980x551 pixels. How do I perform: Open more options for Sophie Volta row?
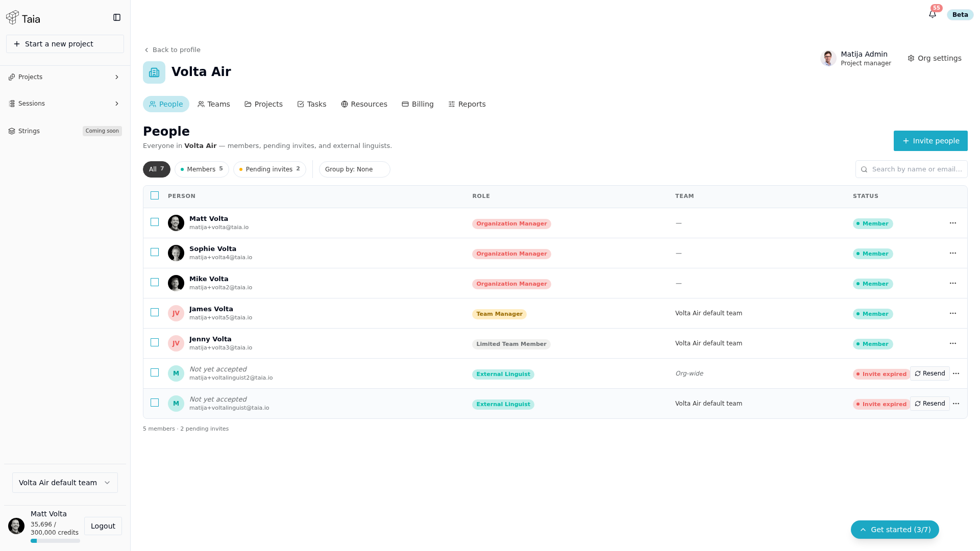tap(953, 254)
